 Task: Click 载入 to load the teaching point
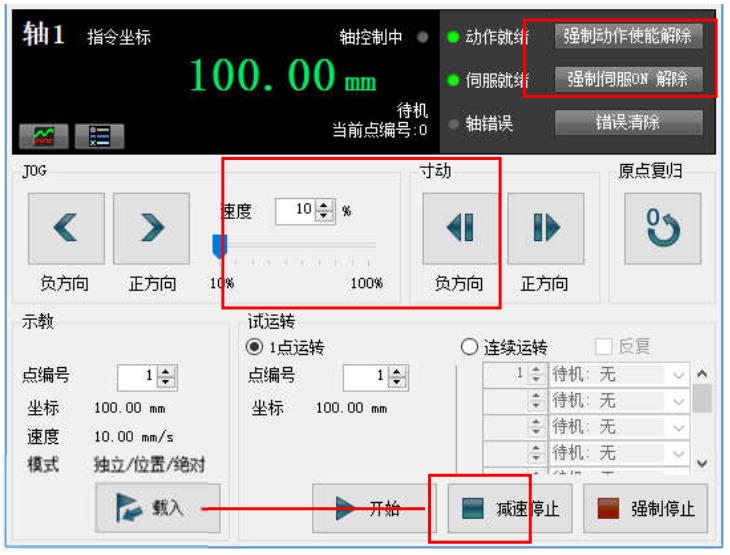(x=157, y=509)
